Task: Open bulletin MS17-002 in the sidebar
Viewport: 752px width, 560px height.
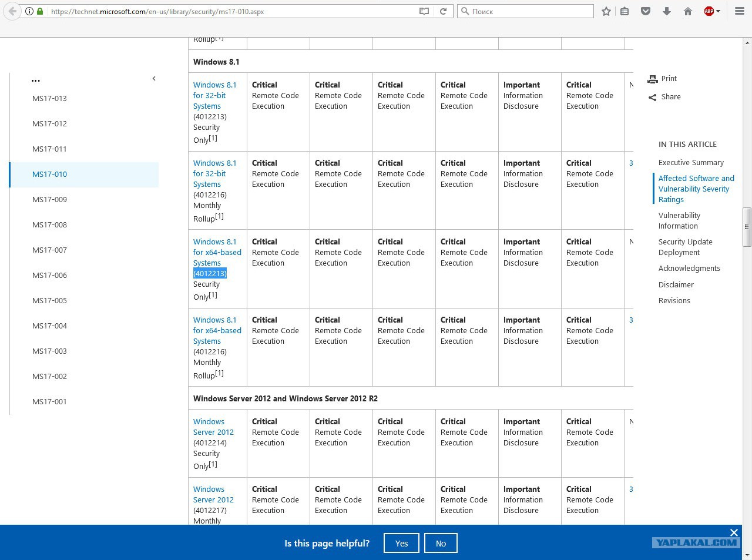Action: pyautogui.click(x=49, y=376)
